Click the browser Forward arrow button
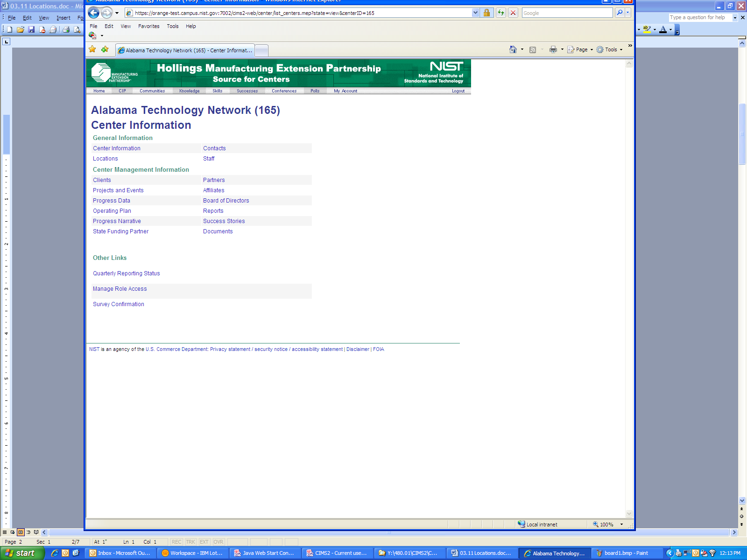This screenshot has width=747, height=560. pos(107,13)
